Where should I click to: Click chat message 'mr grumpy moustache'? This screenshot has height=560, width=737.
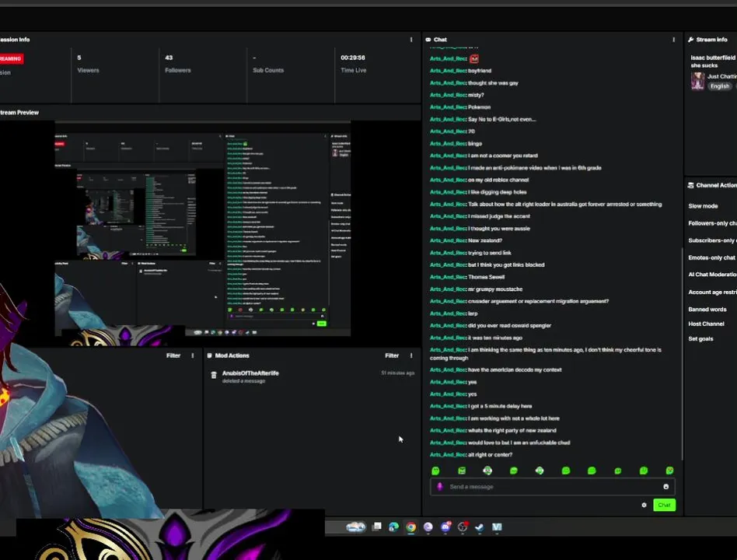click(x=495, y=289)
